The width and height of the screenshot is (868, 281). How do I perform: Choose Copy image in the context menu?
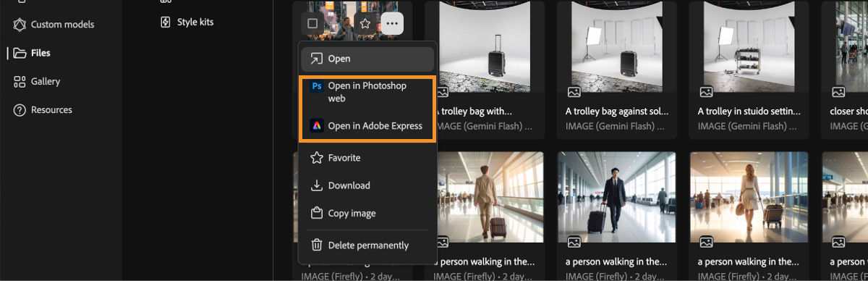tap(367, 214)
